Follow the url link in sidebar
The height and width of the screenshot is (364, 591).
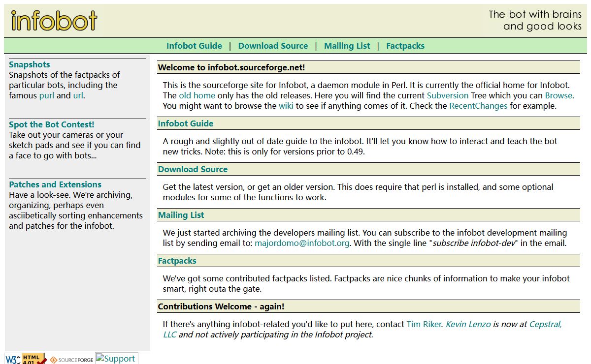[78, 95]
